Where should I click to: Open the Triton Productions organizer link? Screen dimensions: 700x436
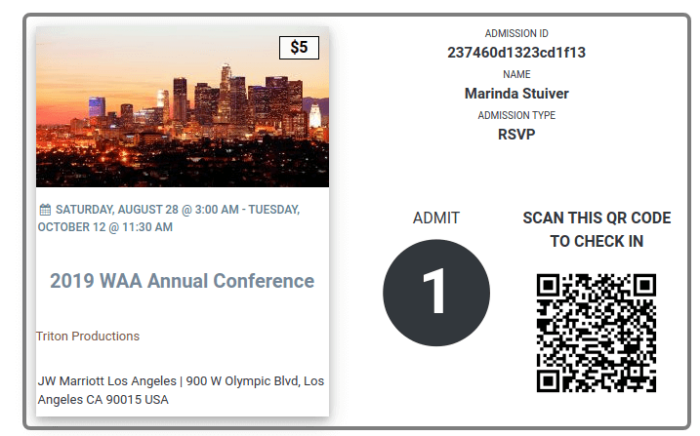(88, 336)
